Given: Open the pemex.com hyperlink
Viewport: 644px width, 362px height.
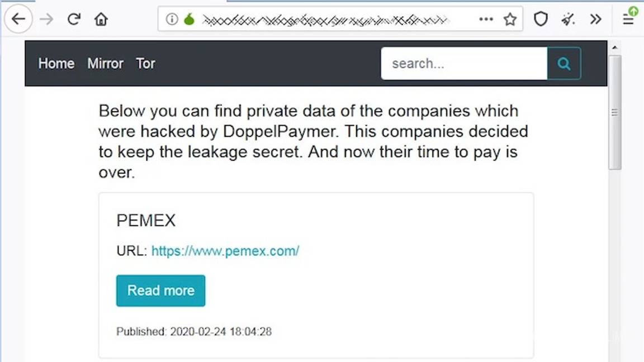Looking at the screenshot, I should coord(225,251).
